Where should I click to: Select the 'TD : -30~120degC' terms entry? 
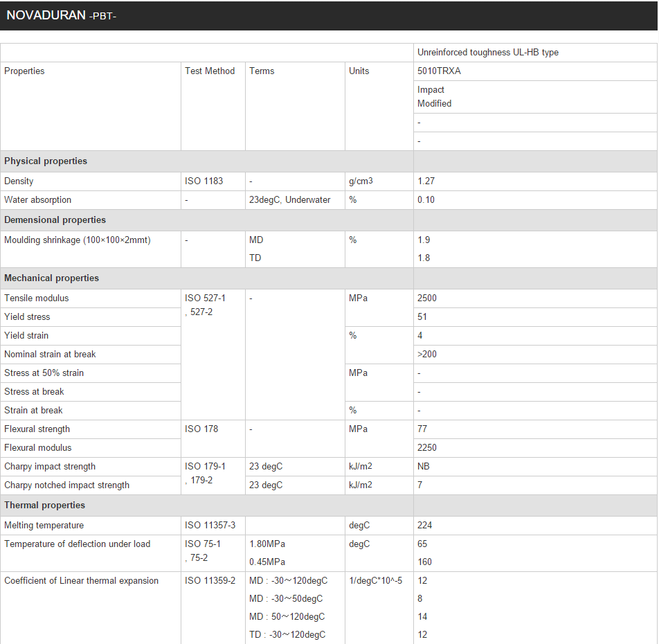[287, 635]
